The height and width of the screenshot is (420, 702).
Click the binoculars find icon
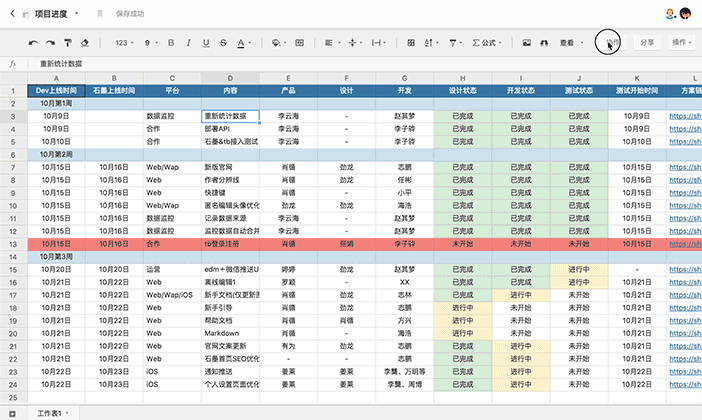click(x=544, y=43)
